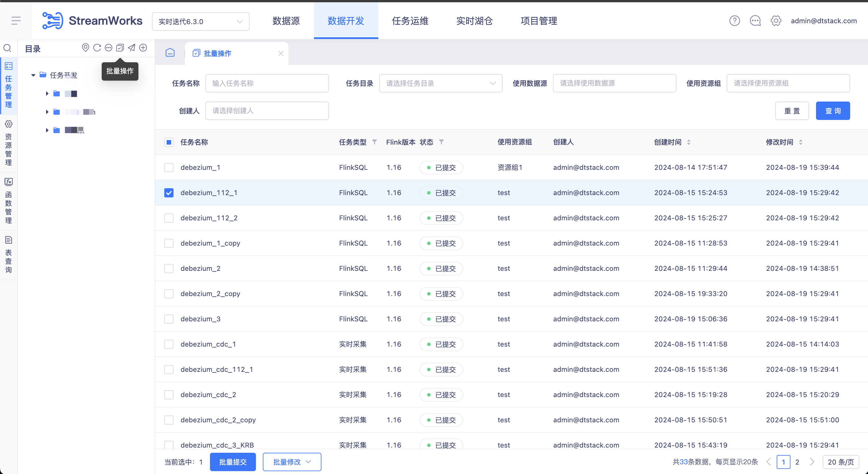Check the debezium_1_copy row checkbox
This screenshot has width=868, height=474.
pos(169,243)
